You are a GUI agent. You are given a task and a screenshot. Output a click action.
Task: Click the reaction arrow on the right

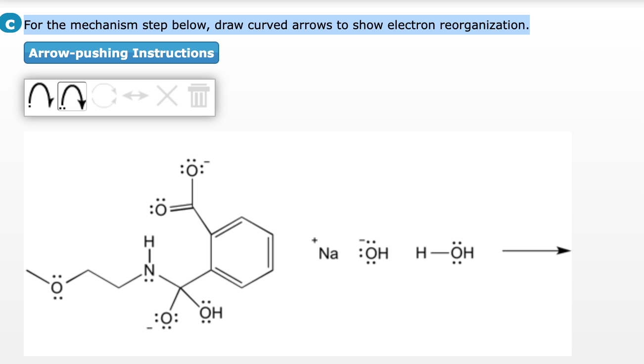pyautogui.click(x=536, y=251)
